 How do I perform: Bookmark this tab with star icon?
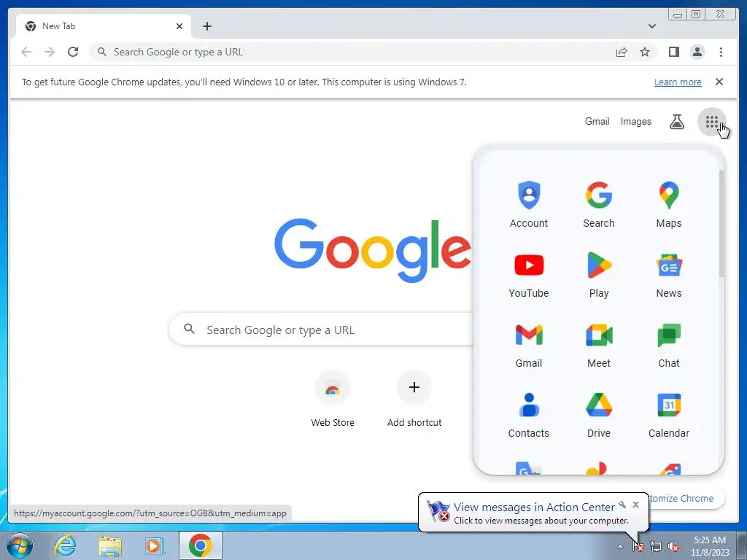pyautogui.click(x=645, y=52)
